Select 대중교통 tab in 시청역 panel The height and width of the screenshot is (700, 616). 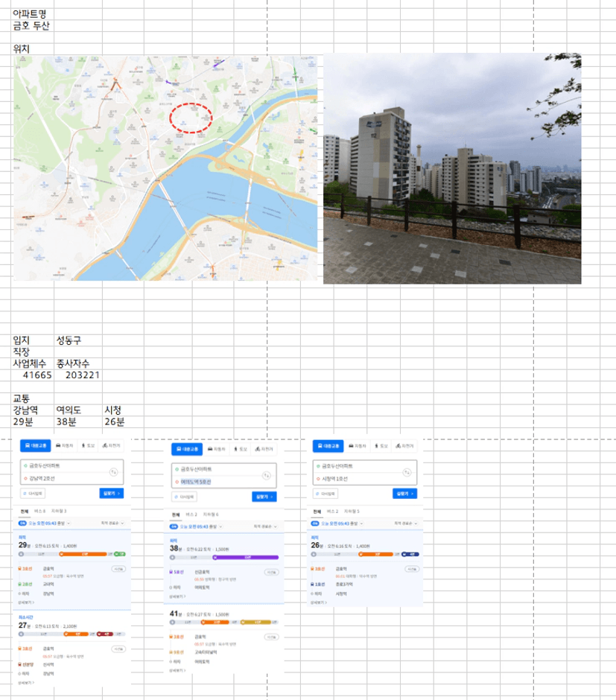coord(328,446)
